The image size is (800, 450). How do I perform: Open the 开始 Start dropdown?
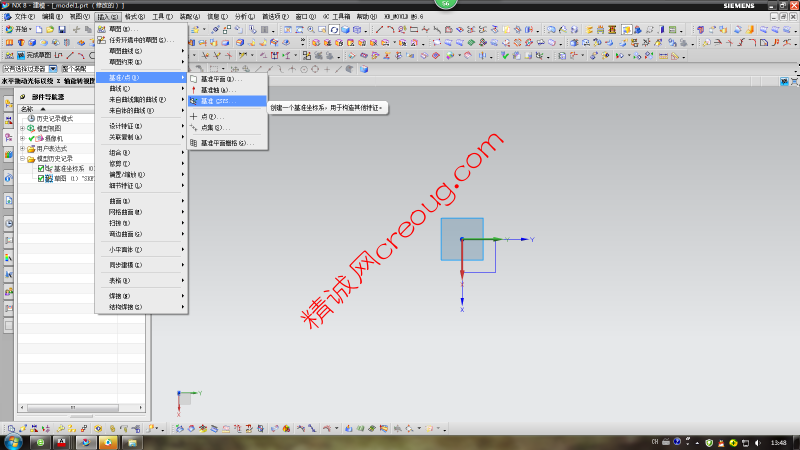(x=18, y=30)
